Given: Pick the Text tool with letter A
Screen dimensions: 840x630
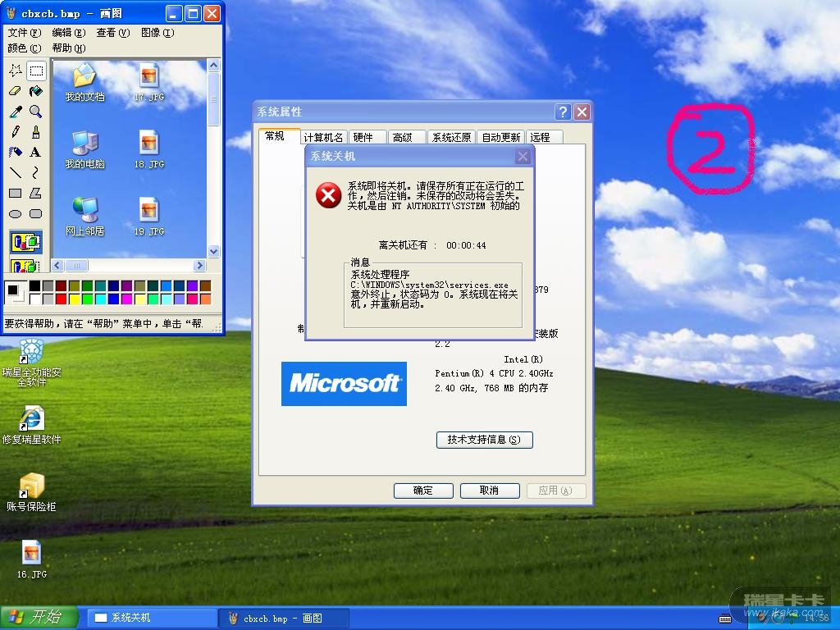Looking at the screenshot, I should pyautogui.click(x=36, y=152).
